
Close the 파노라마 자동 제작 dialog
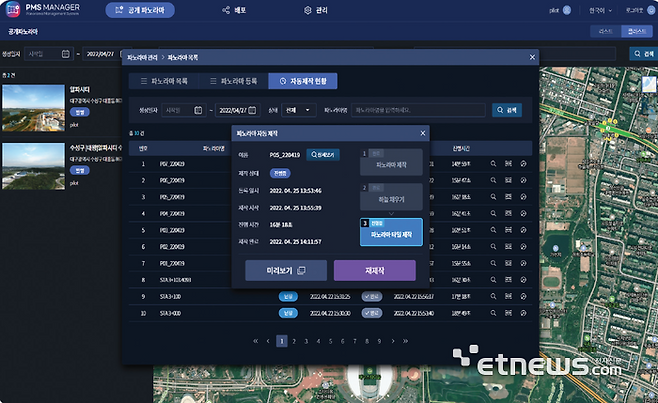(422, 133)
